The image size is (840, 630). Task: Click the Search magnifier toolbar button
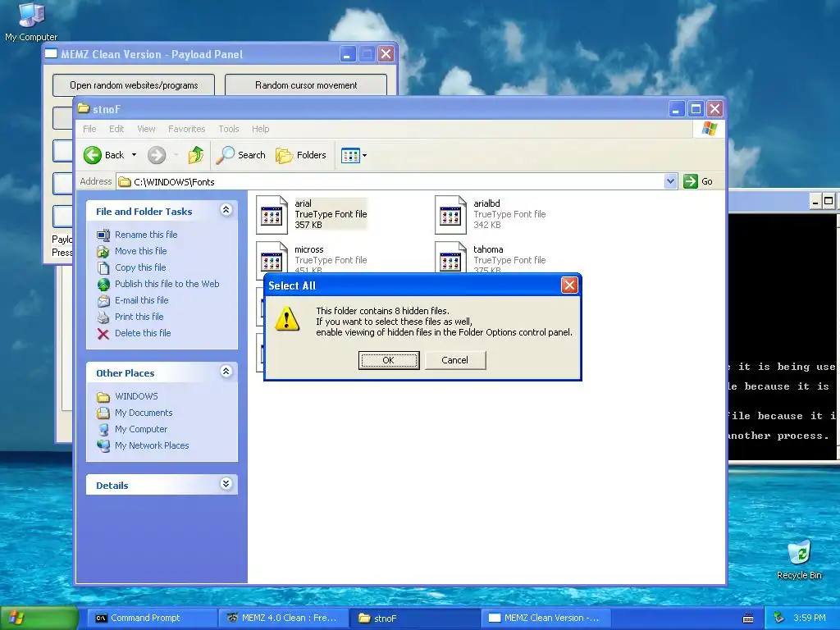pyautogui.click(x=241, y=155)
